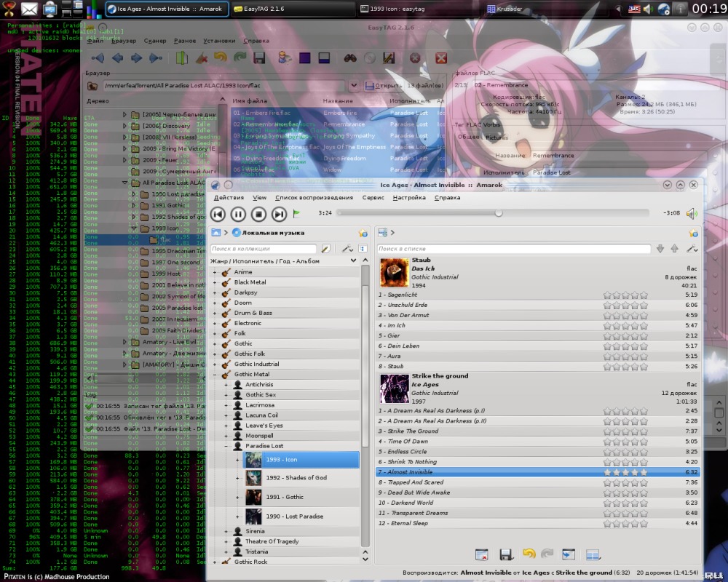Jump to next playlist search result arrow
The width and height of the screenshot is (728, 582).
coord(660,249)
